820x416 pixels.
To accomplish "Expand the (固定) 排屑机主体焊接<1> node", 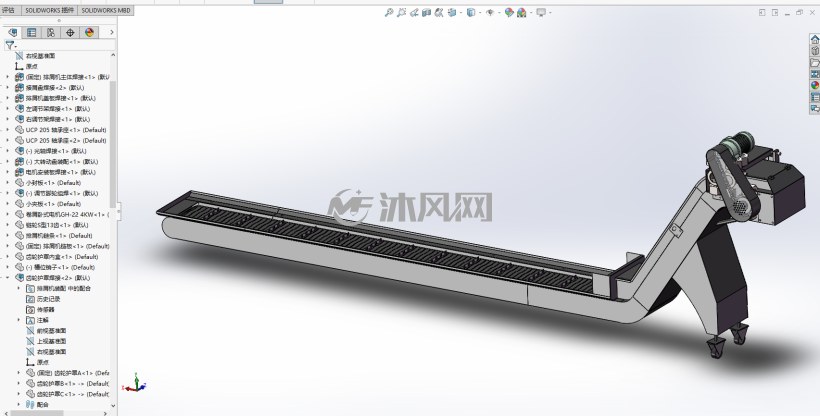I will click(7, 77).
